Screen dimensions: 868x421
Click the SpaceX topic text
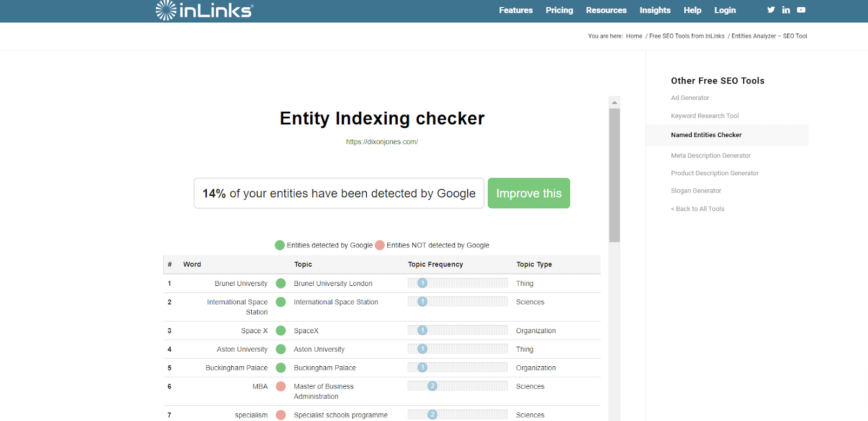pos(306,330)
